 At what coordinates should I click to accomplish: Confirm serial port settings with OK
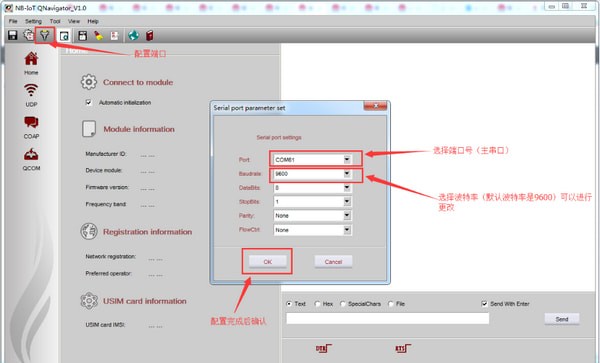click(267, 262)
